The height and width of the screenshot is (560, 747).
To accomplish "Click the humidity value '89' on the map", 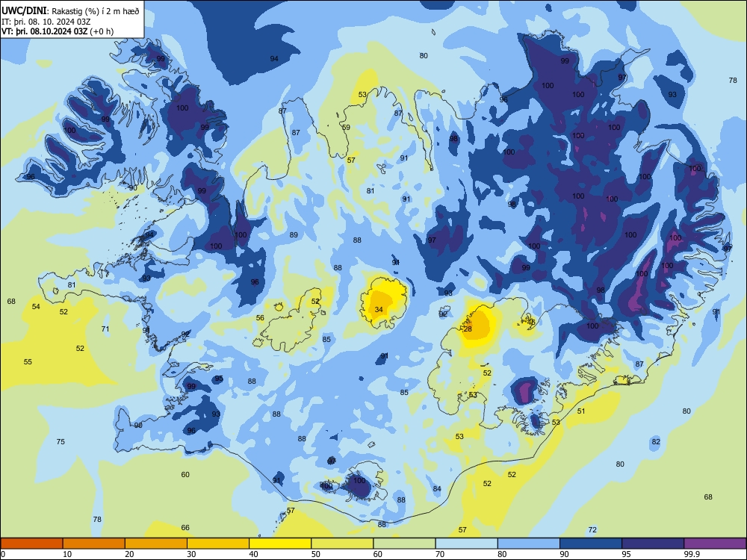I will 294,234.
